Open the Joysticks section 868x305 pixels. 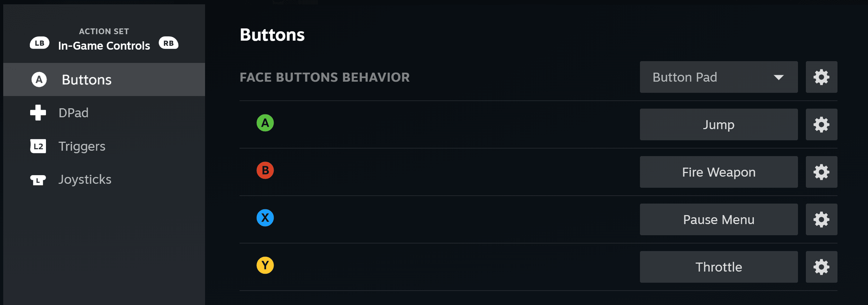tap(85, 179)
